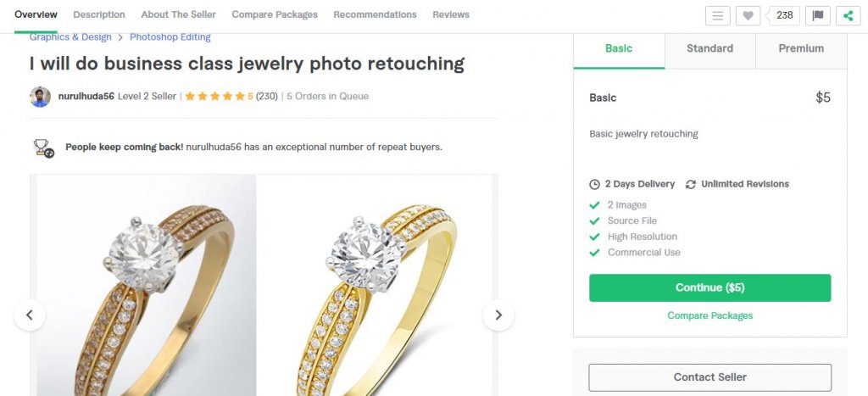This screenshot has height=396, width=868.
Task: Jump to About The Seller
Action: tap(178, 15)
